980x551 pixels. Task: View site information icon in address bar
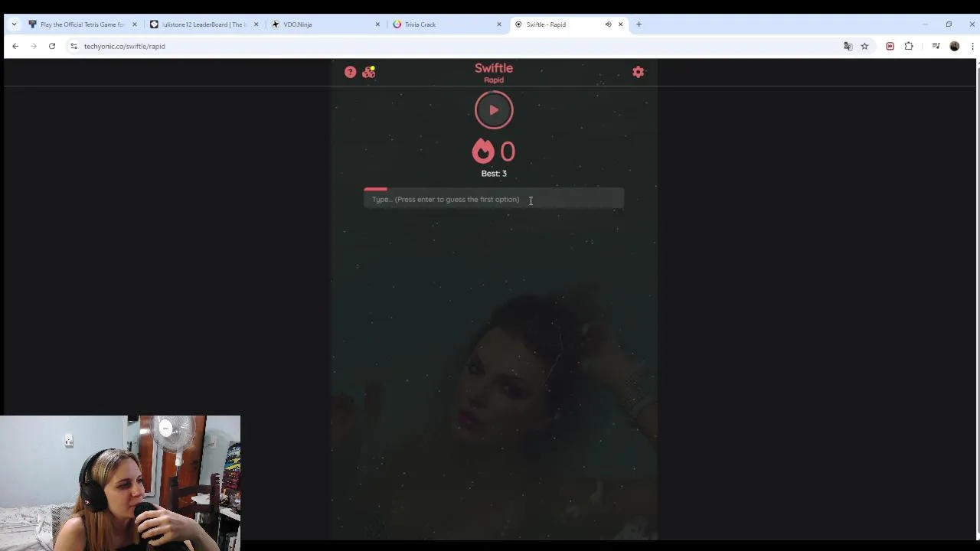pyautogui.click(x=73, y=46)
